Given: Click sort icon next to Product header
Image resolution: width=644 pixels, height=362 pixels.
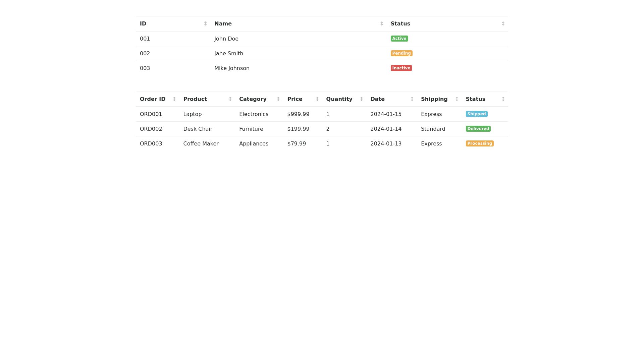Looking at the screenshot, I should (230, 99).
